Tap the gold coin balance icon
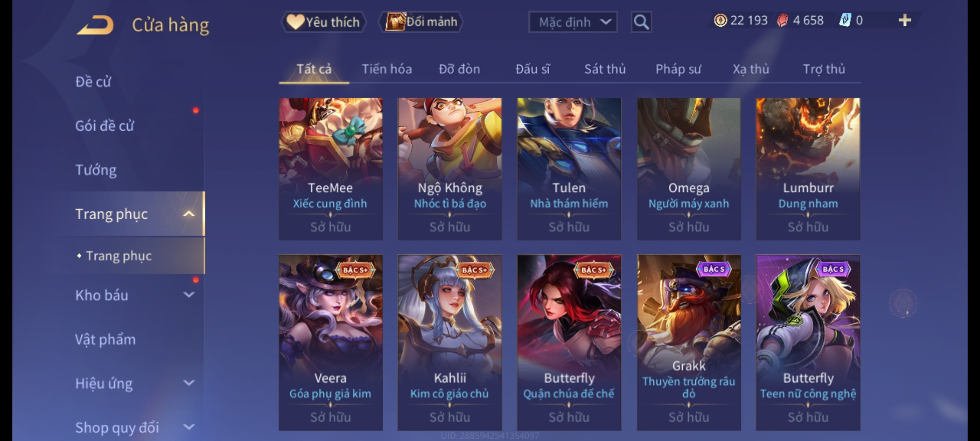The image size is (980, 441). click(720, 20)
